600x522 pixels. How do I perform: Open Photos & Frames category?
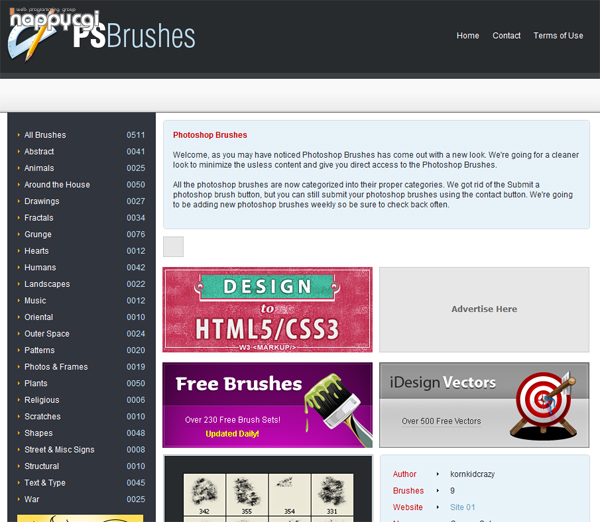(x=56, y=367)
